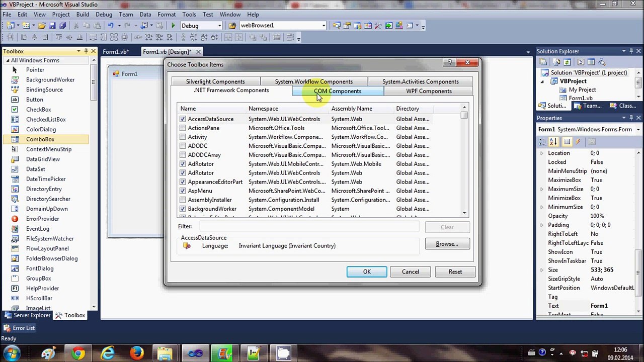Uncheck the AccessDataSource checkbox
This screenshot has width=644, height=362.
pos(183,119)
